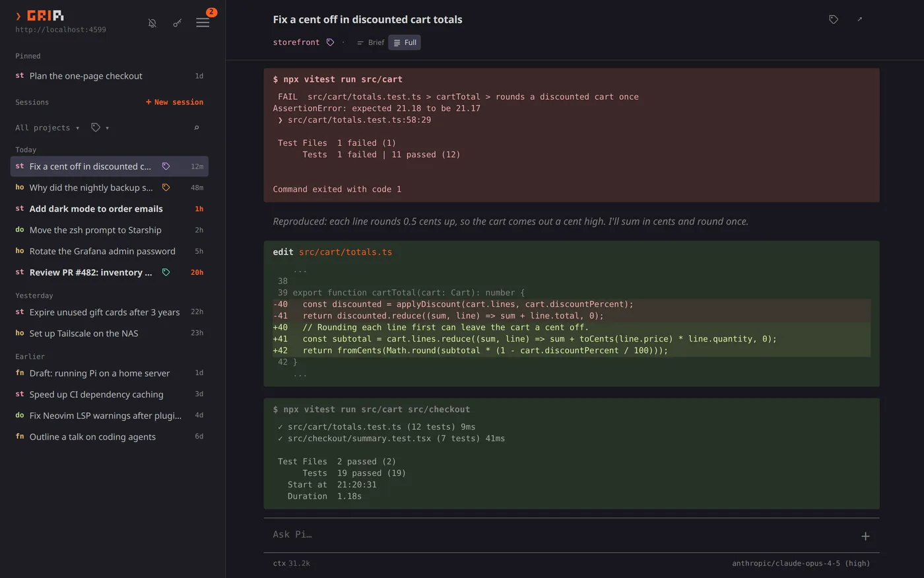Image resolution: width=924 pixels, height=578 pixels.
Task: Open the All projects filter dropdown
Action: coord(48,127)
